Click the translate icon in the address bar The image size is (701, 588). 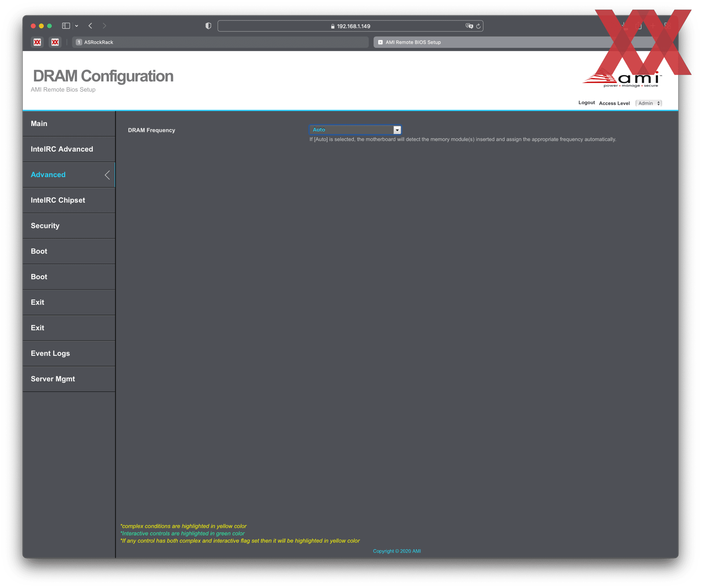469,26
